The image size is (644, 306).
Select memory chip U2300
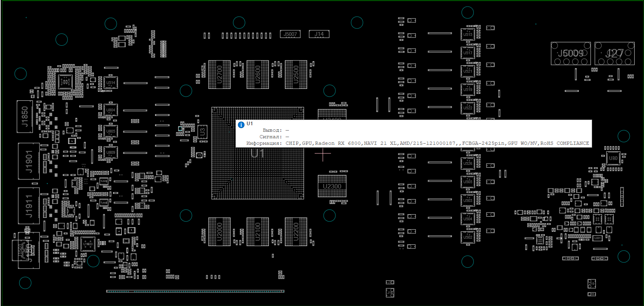coord(332,186)
